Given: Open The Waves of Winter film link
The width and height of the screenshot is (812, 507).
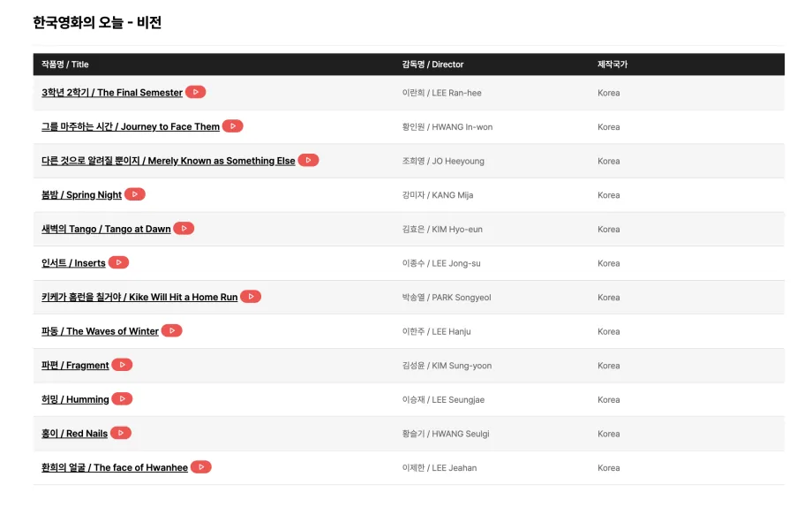Looking at the screenshot, I should [x=100, y=331].
